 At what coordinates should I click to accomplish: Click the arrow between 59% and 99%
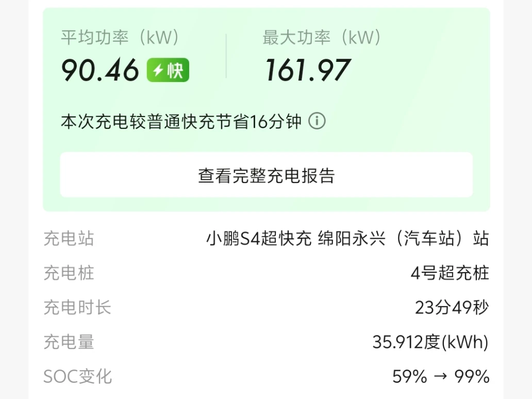click(x=441, y=377)
